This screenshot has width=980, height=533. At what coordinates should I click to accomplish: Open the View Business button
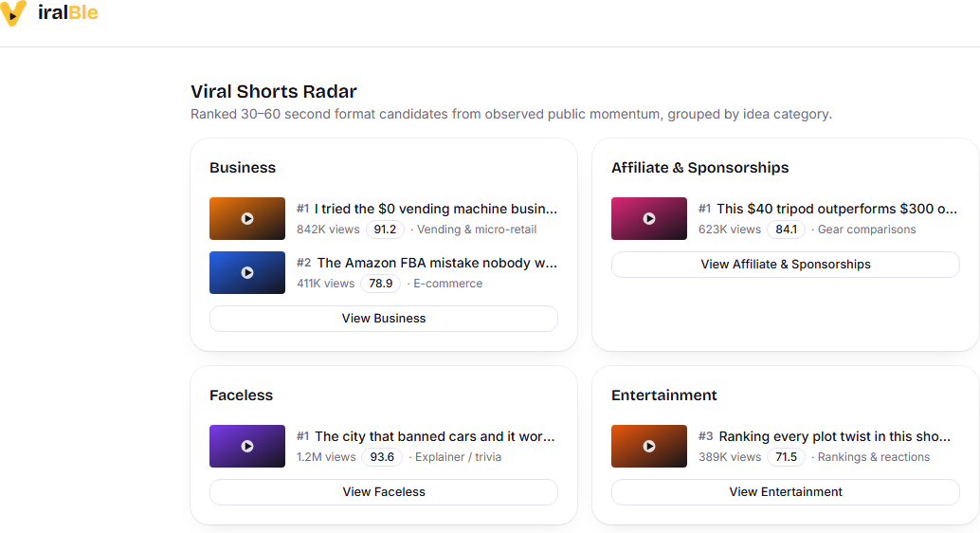coord(384,319)
